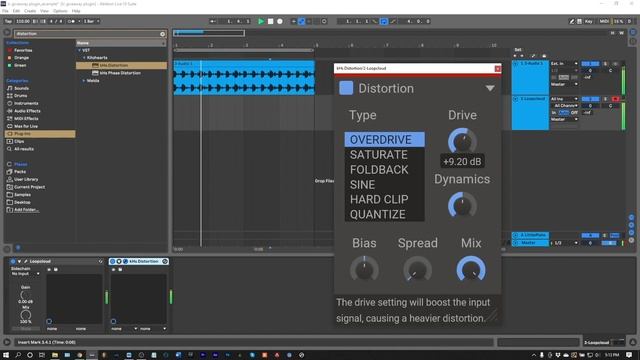
Task: Toggle Loopcloud device activator
Action: (13, 261)
